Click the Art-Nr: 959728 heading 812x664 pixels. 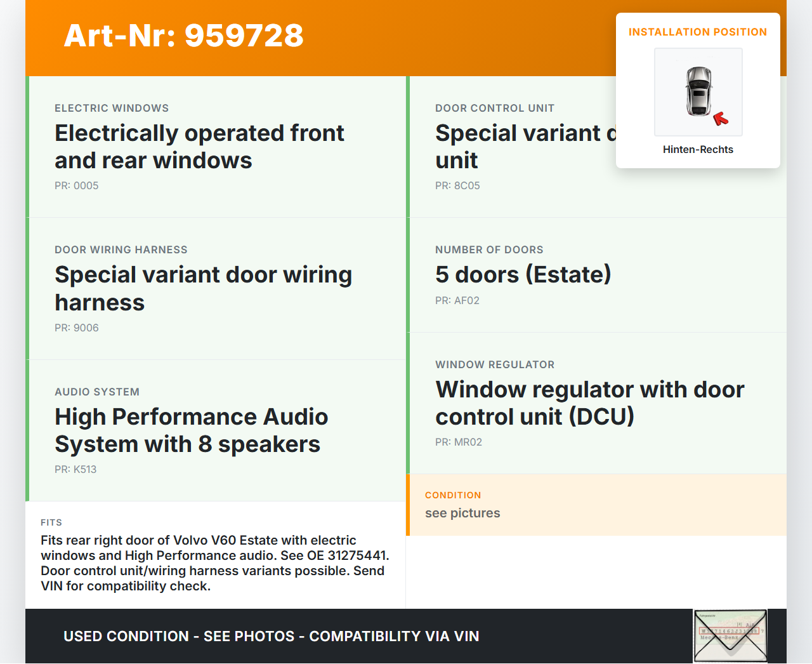184,36
